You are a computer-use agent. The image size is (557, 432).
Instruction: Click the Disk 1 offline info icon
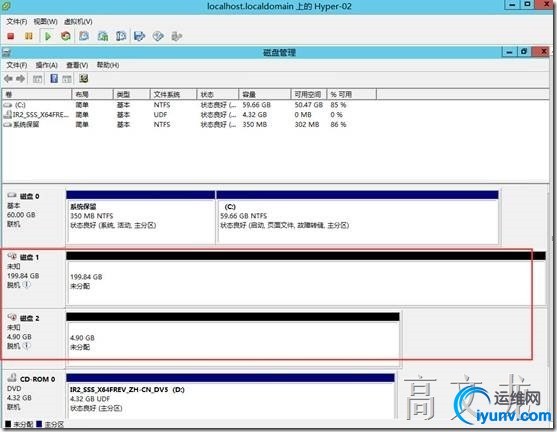[x=27, y=285]
